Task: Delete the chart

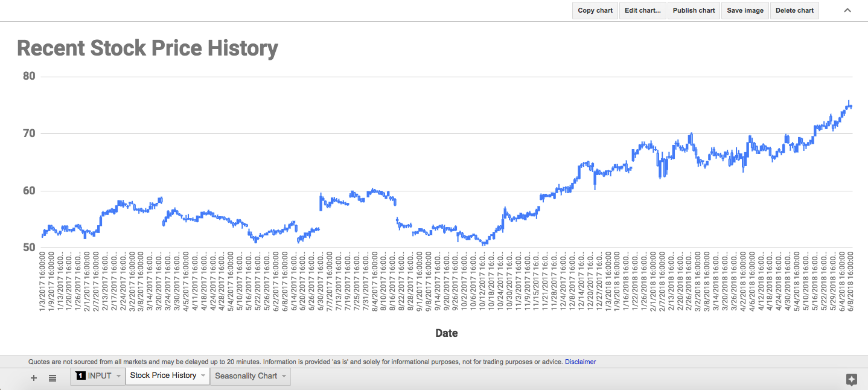Action: [794, 10]
